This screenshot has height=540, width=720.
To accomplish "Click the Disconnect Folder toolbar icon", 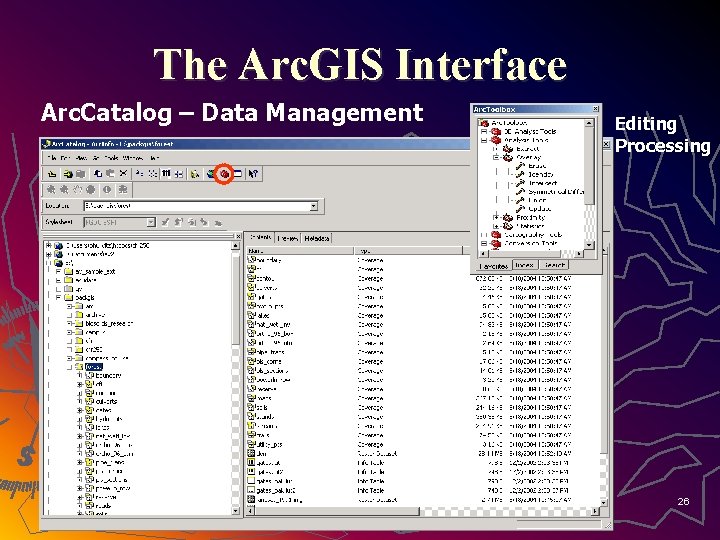I will (x=80, y=174).
